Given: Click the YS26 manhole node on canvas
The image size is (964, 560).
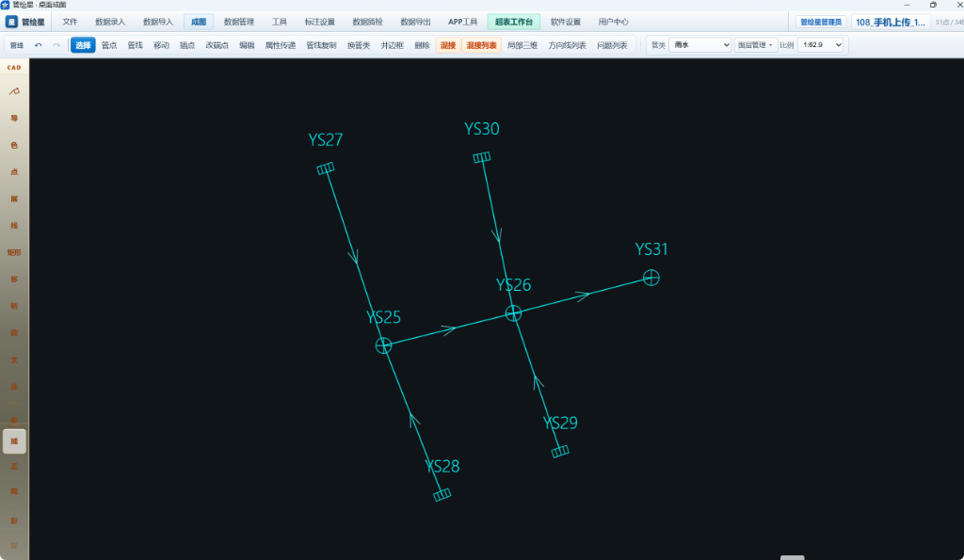Looking at the screenshot, I should click(513, 313).
